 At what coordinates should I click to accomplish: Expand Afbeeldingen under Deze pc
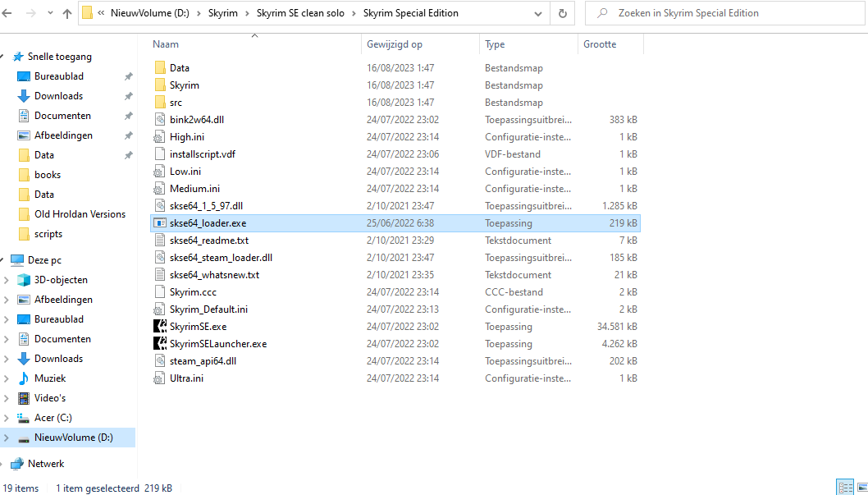point(7,300)
